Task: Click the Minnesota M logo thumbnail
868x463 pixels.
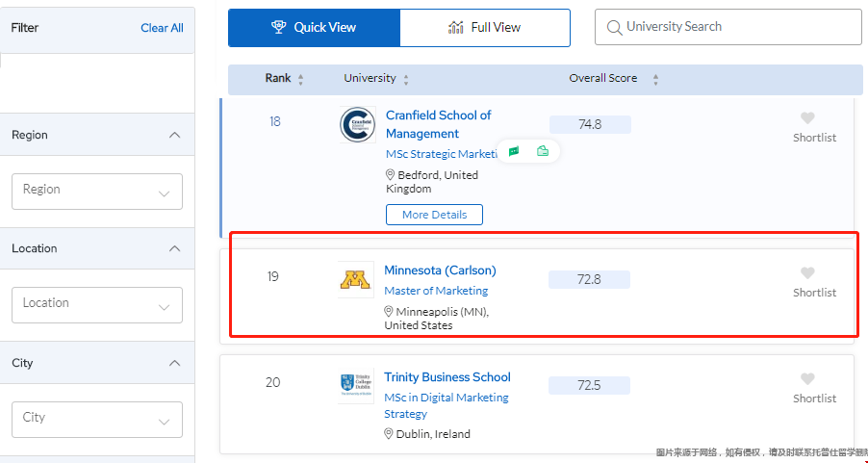Action: pyautogui.click(x=355, y=280)
